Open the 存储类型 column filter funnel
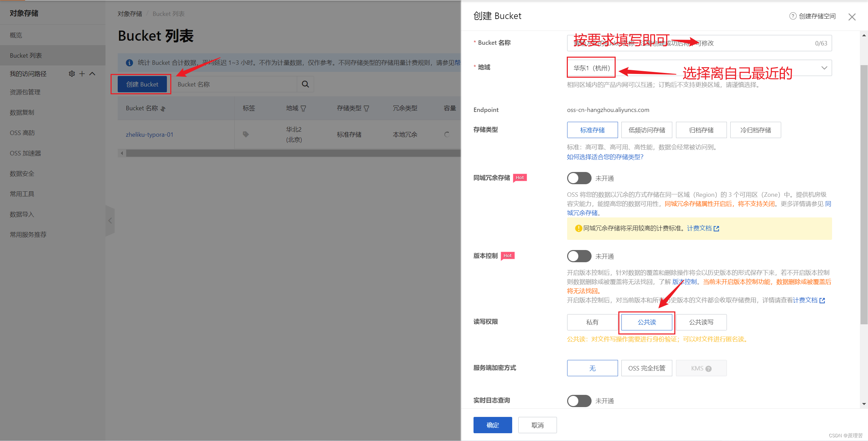 (366, 109)
